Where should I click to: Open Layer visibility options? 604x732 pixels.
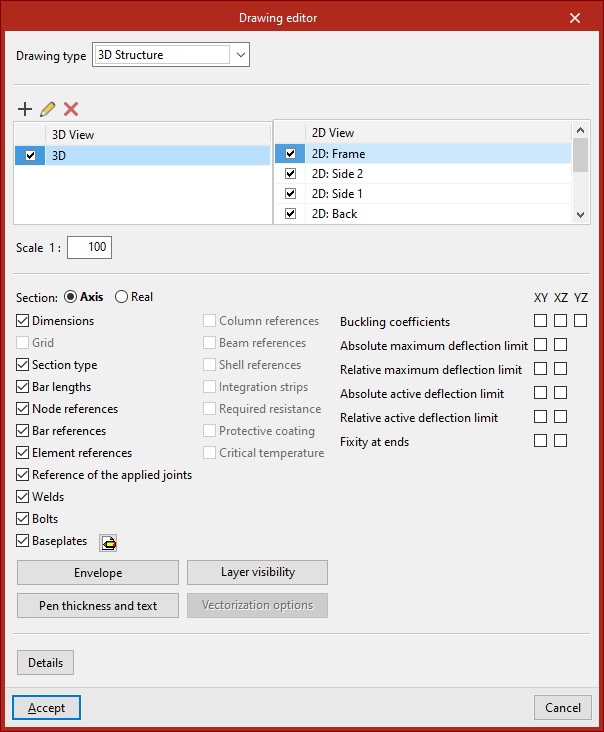tap(258, 572)
